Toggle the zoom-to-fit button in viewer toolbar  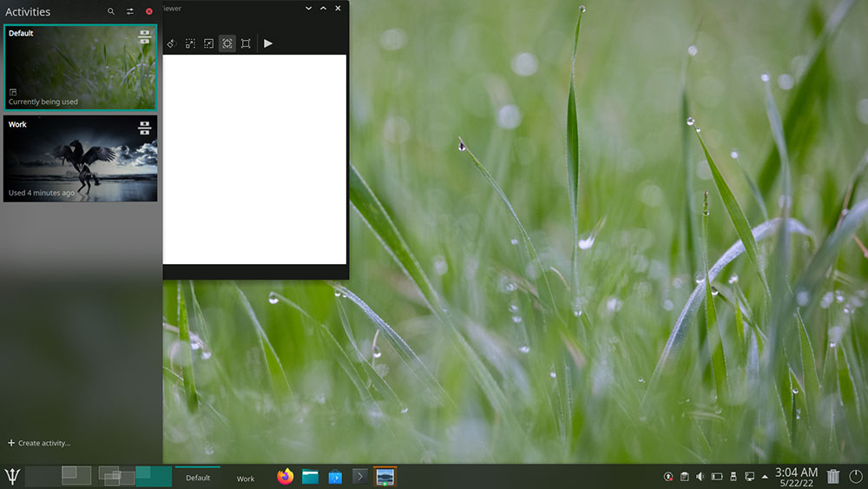tap(227, 43)
